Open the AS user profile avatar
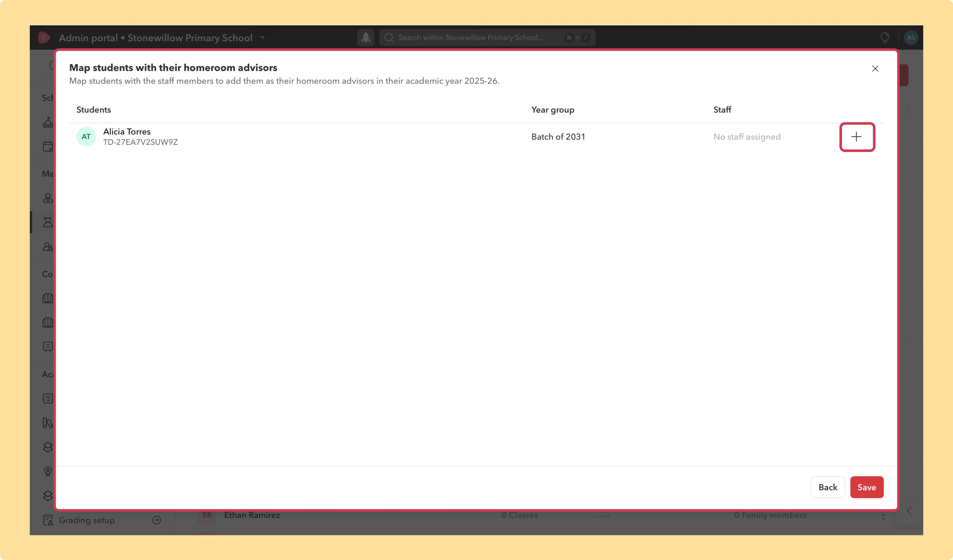 [911, 37]
